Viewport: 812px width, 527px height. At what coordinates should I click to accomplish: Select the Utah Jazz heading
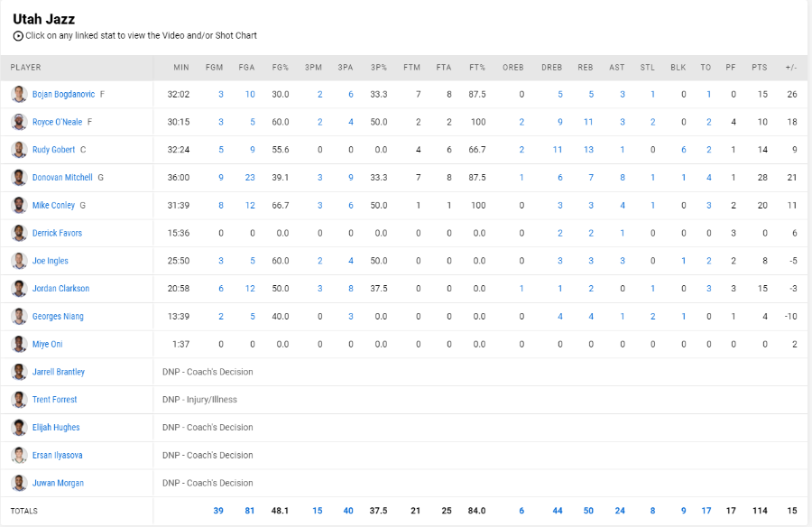(43, 19)
